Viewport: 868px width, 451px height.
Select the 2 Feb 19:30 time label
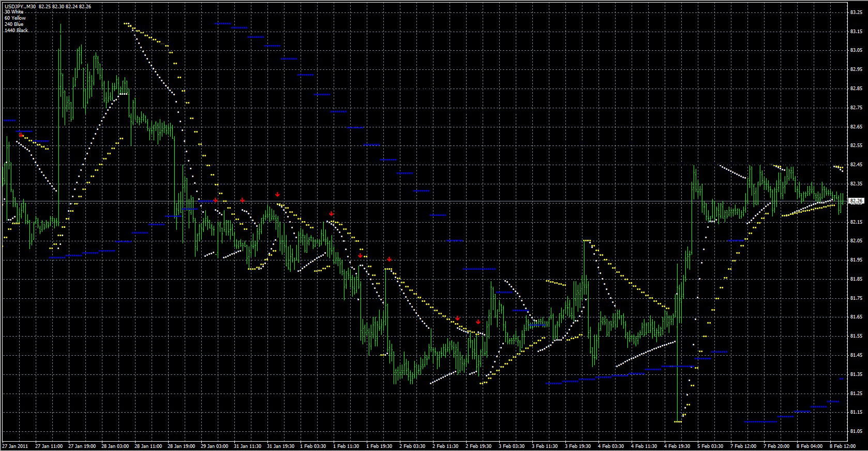(x=478, y=446)
